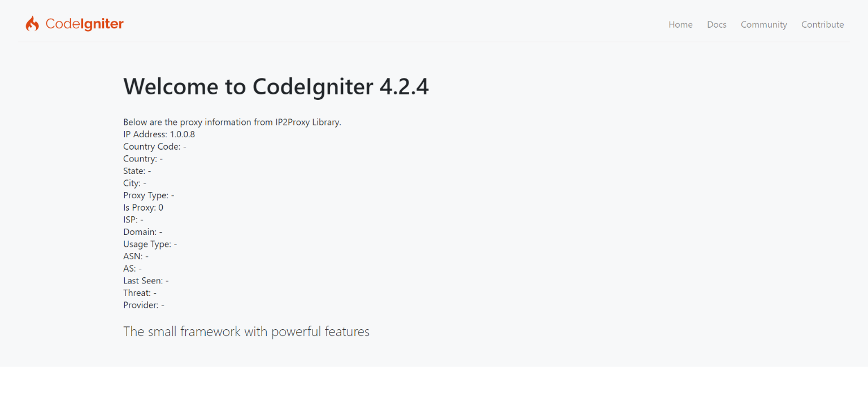Open the Docs navigation link

(717, 24)
